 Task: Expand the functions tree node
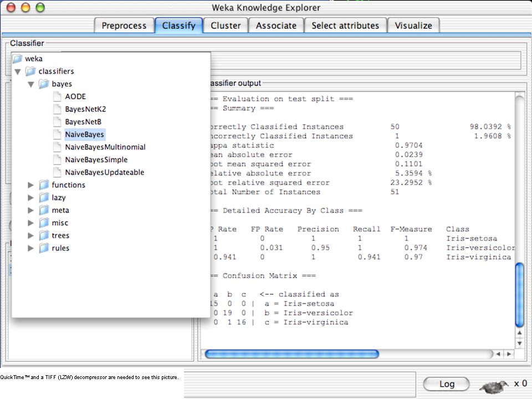(x=31, y=185)
